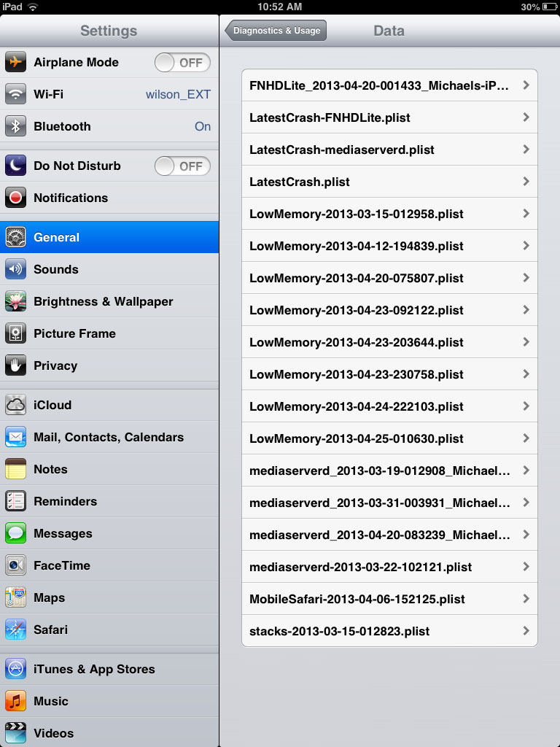Tap the iTunes & App Stores icon
Image resolution: width=560 pixels, height=747 pixels.
15,669
